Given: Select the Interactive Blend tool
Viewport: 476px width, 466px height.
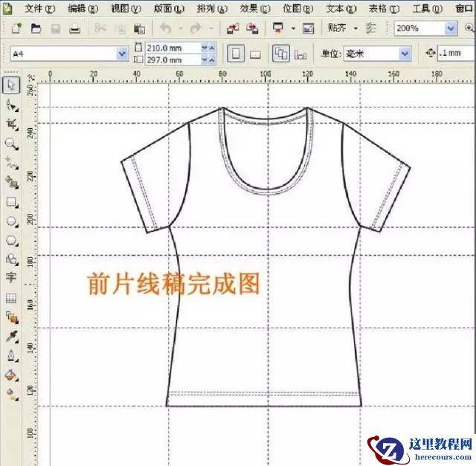Looking at the screenshot, I should point(12,317).
